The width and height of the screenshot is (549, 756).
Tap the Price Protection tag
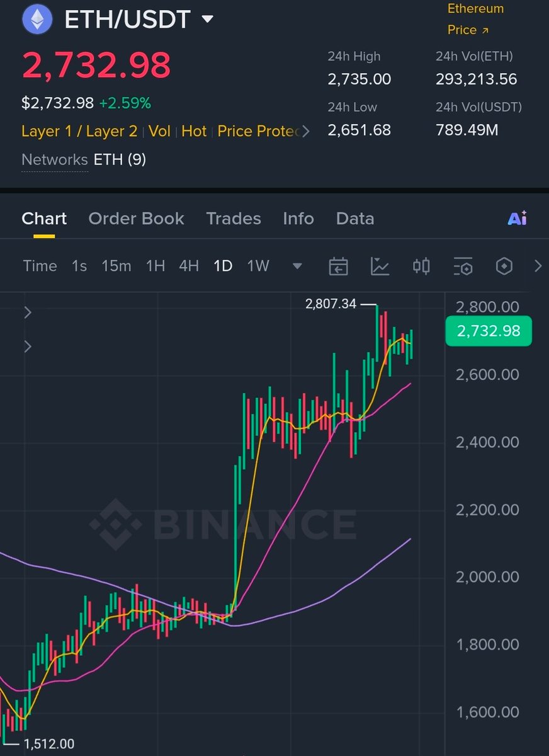pyautogui.click(x=259, y=131)
